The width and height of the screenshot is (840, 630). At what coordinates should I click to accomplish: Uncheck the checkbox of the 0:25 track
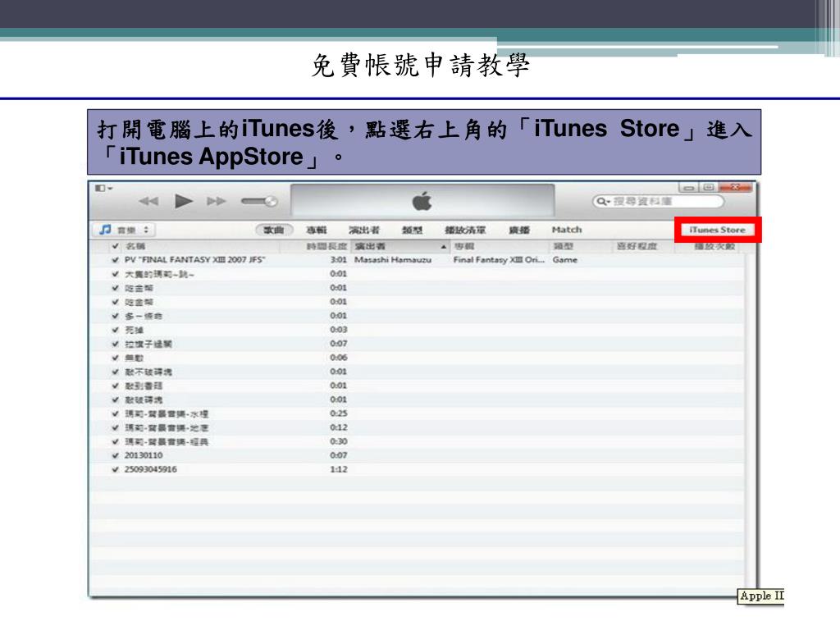[115, 413]
